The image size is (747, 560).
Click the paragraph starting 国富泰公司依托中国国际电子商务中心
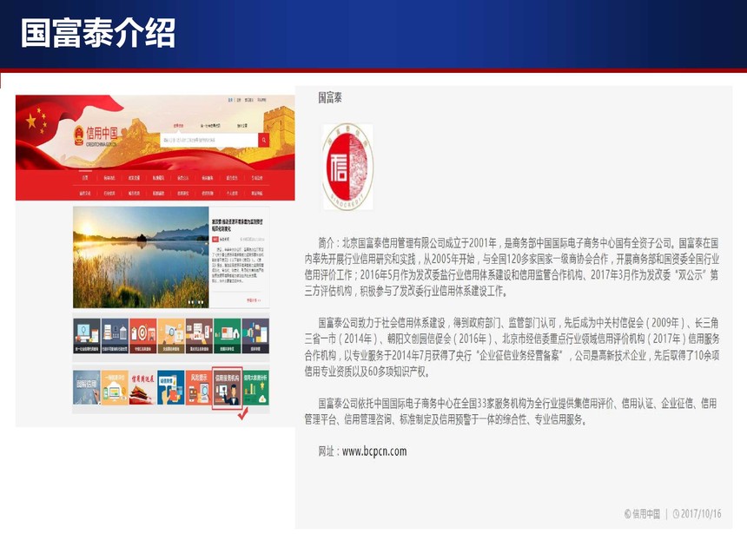pyautogui.click(x=511, y=412)
